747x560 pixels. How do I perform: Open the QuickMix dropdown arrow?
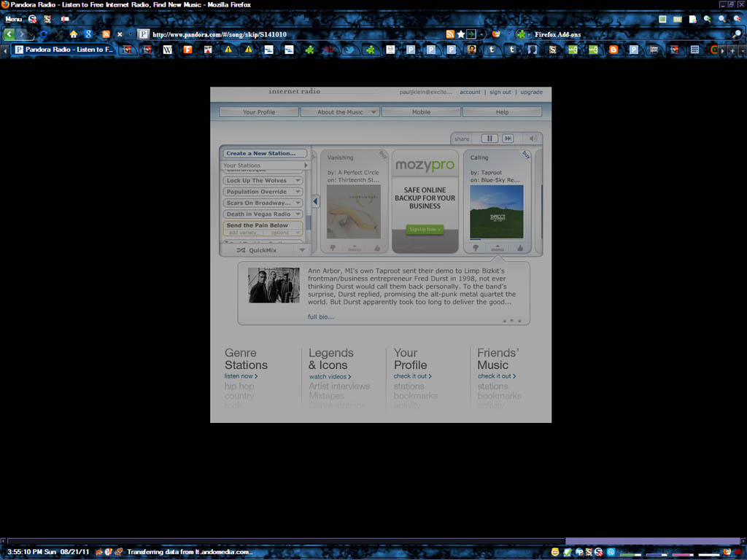(x=302, y=251)
